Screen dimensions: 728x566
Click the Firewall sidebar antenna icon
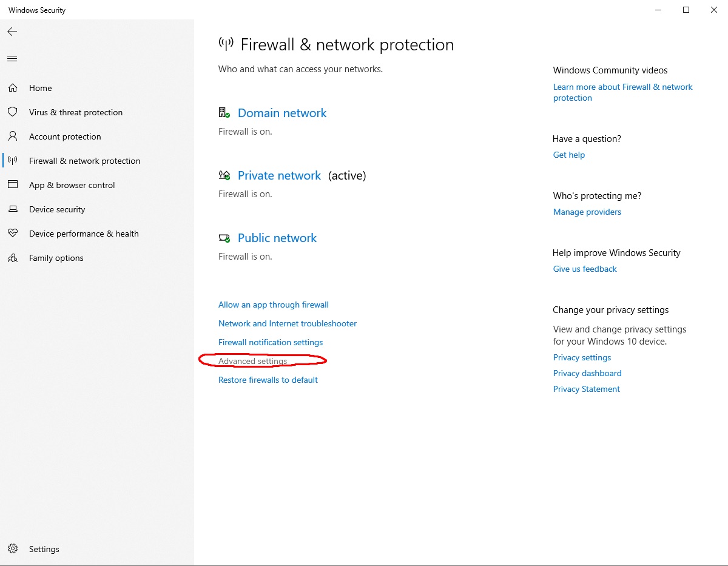tap(13, 161)
